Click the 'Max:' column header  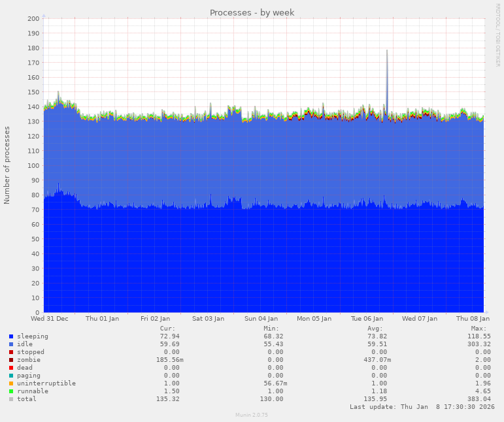tap(479, 329)
